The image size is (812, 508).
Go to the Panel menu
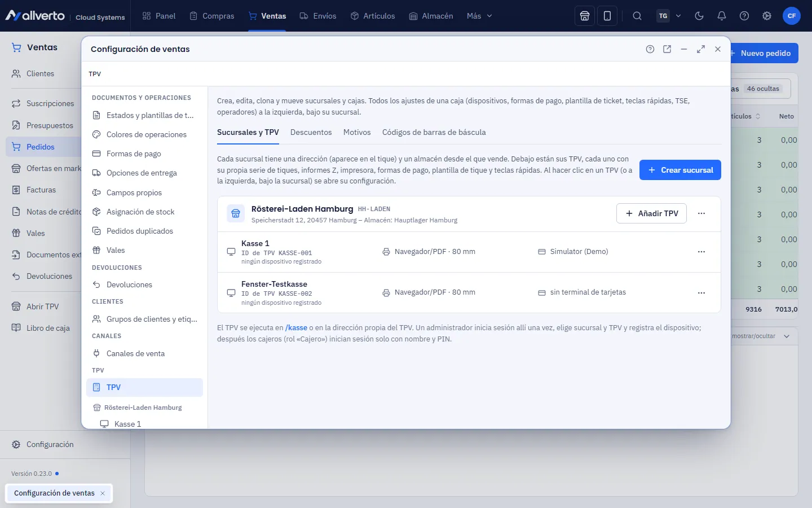(159, 16)
